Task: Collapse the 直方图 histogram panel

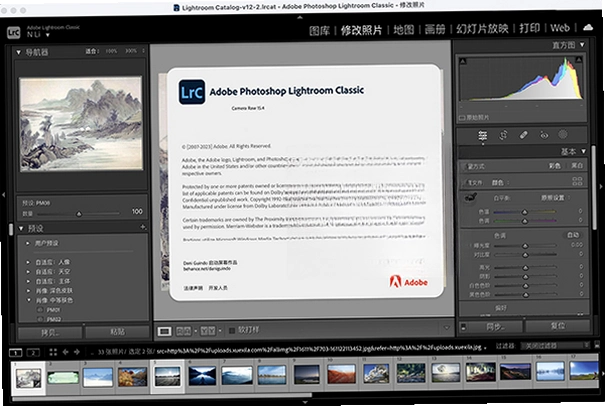Action: pos(582,45)
